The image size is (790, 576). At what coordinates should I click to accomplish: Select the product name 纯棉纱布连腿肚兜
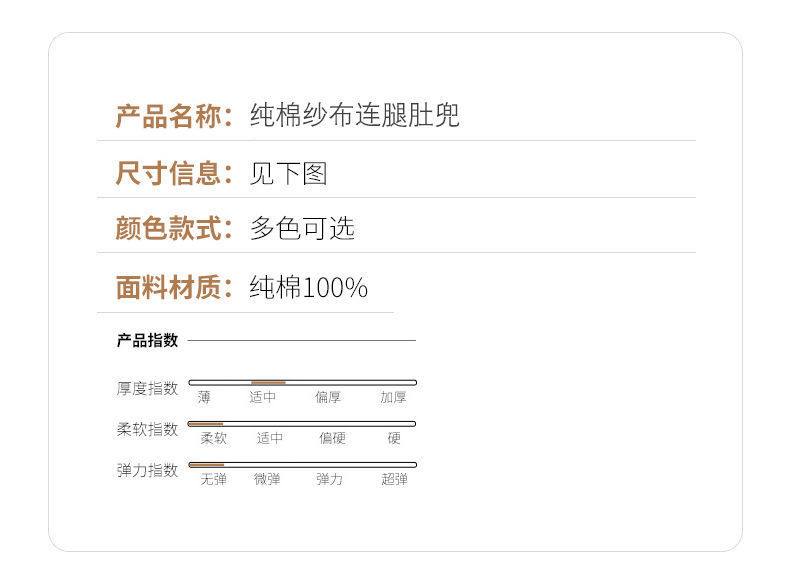coord(355,116)
